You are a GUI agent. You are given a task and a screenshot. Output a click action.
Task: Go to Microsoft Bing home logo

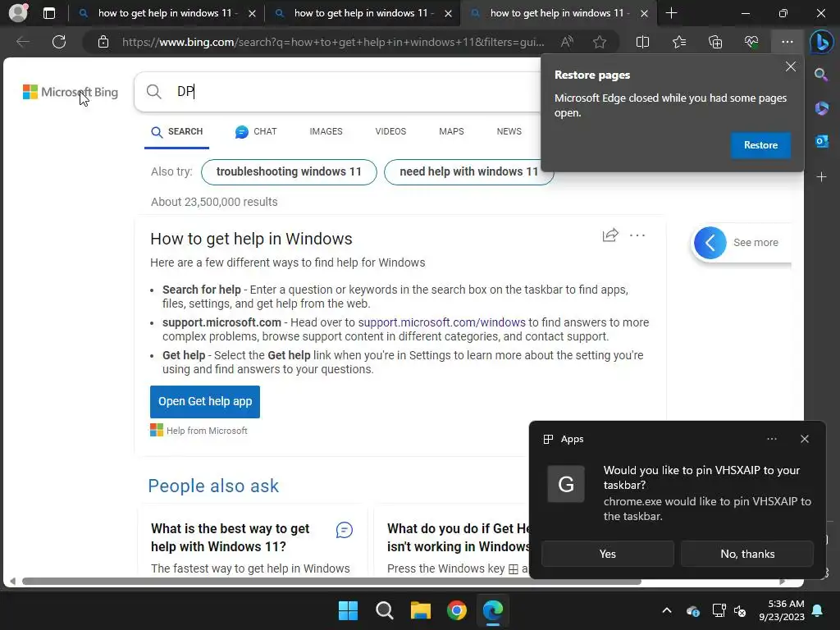click(71, 92)
